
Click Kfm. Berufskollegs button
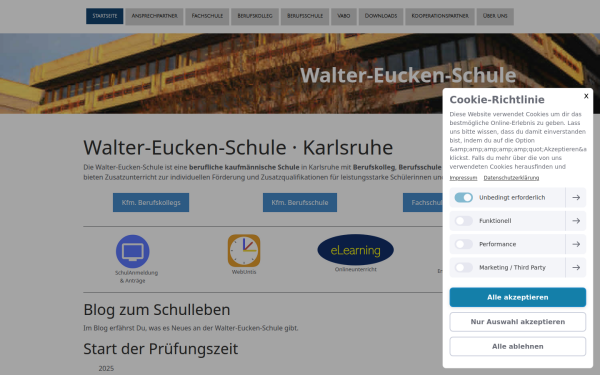tap(151, 202)
